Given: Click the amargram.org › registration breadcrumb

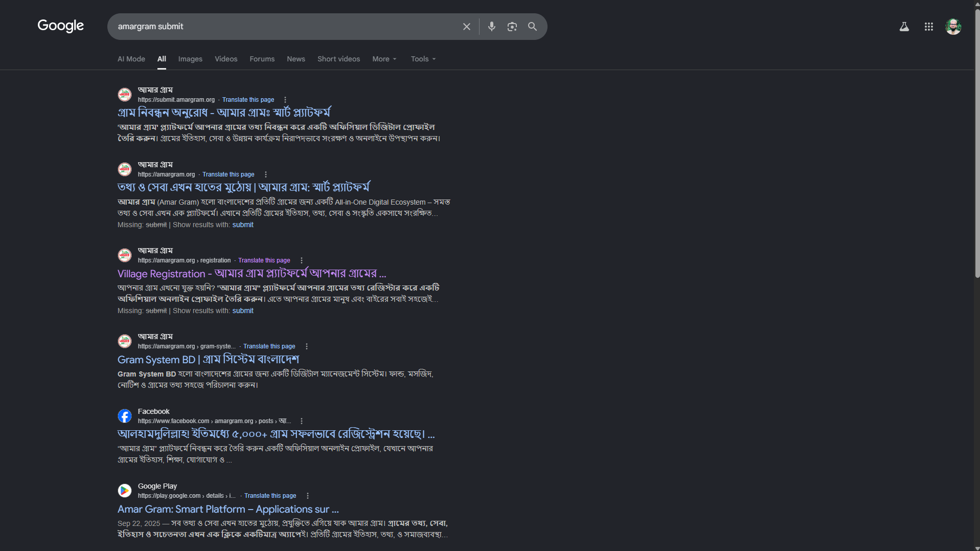Looking at the screenshot, I should (184, 260).
